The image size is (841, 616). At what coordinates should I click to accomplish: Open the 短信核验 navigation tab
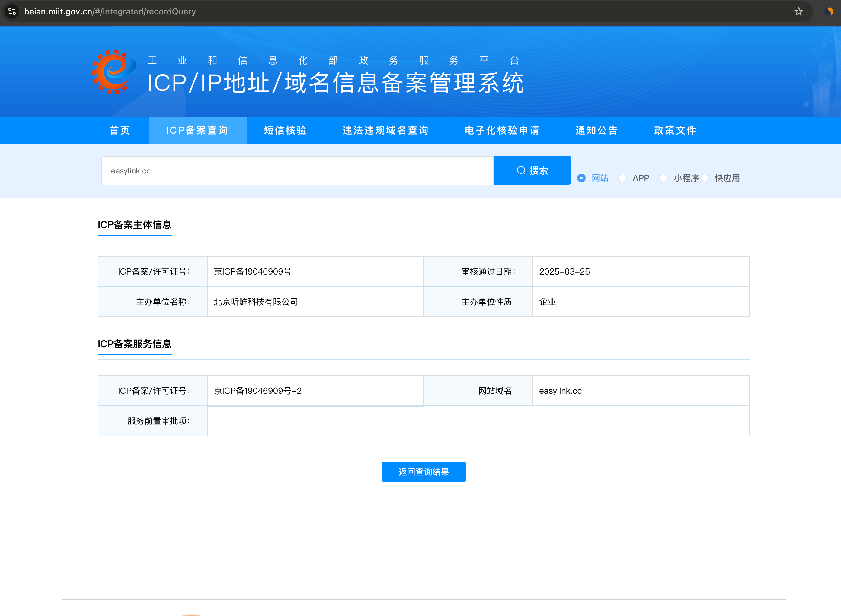pos(286,131)
